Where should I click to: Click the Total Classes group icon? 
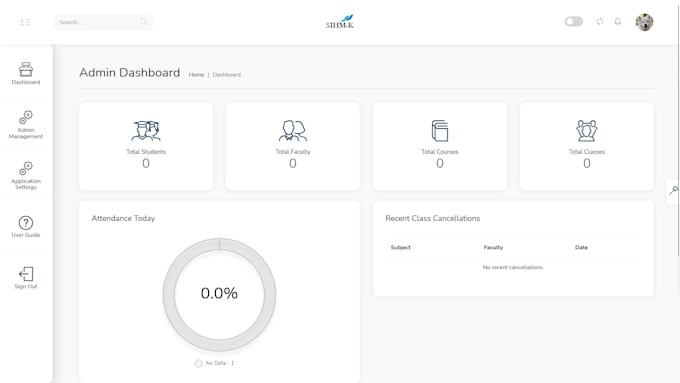tap(587, 131)
